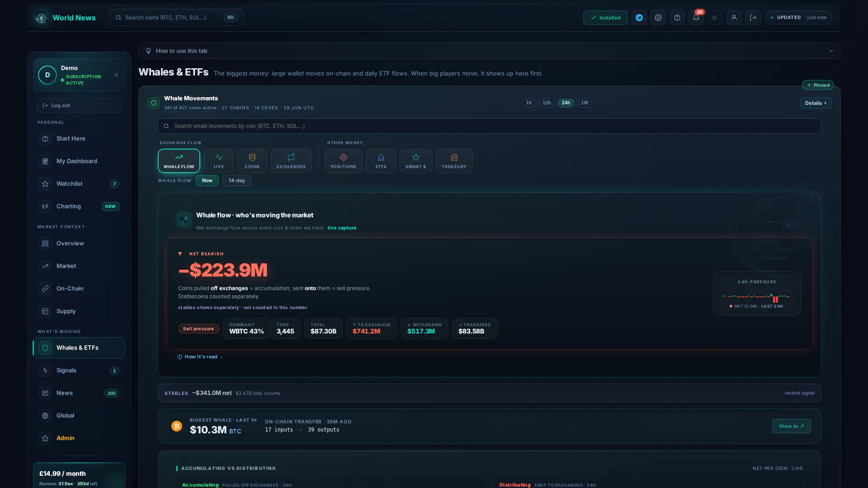The height and width of the screenshot is (488, 868).
Task: Select the 24h time range
Action: coord(566,103)
